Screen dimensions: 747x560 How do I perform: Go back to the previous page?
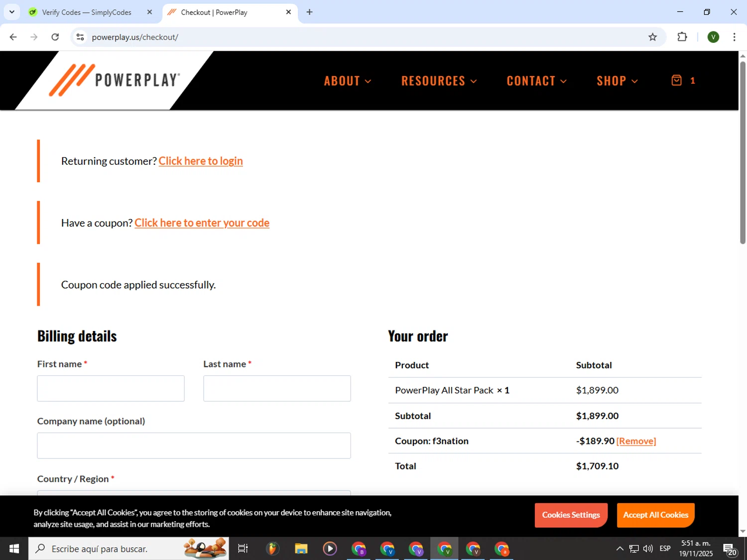(13, 37)
